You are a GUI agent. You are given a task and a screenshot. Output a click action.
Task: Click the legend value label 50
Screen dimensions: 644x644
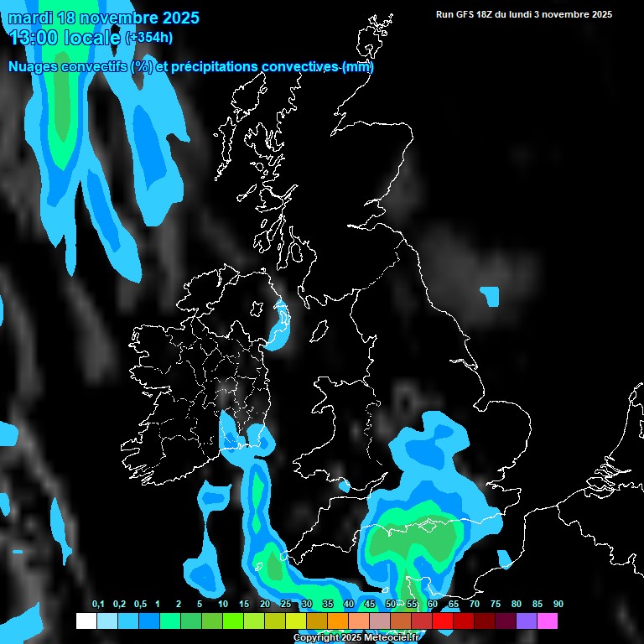[391, 605]
